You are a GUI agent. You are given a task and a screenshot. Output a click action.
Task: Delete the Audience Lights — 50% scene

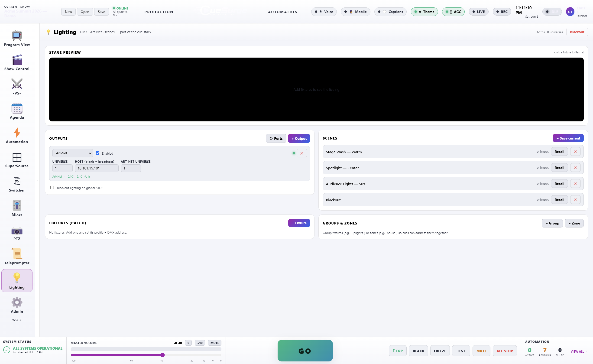pos(575,184)
